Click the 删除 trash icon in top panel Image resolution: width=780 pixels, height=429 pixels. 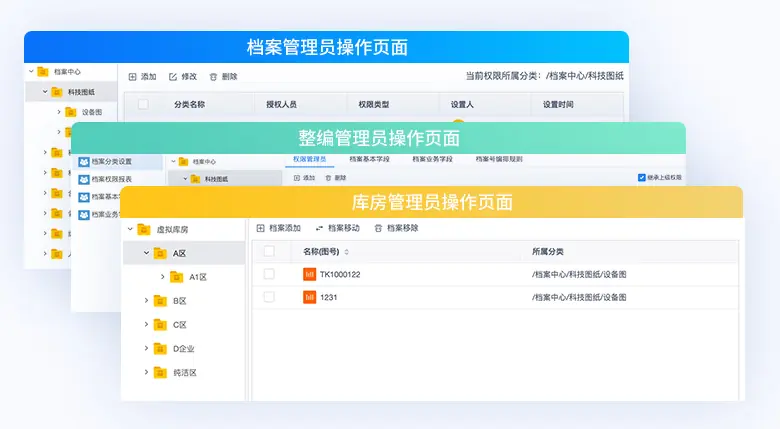213,77
